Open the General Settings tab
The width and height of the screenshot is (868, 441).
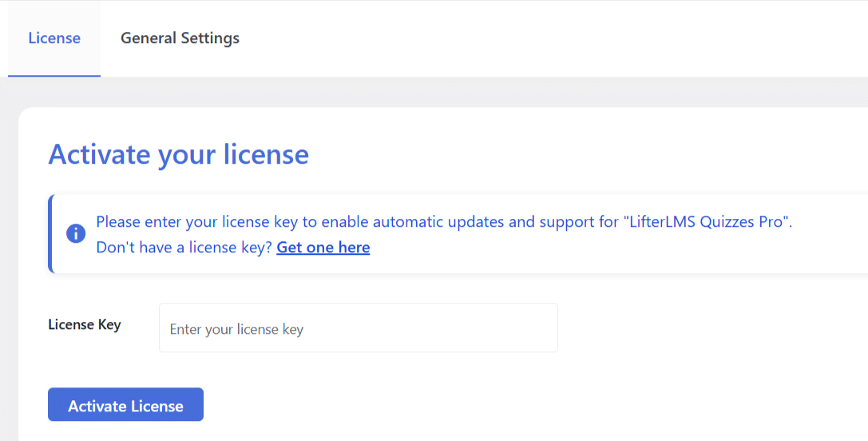180,38
